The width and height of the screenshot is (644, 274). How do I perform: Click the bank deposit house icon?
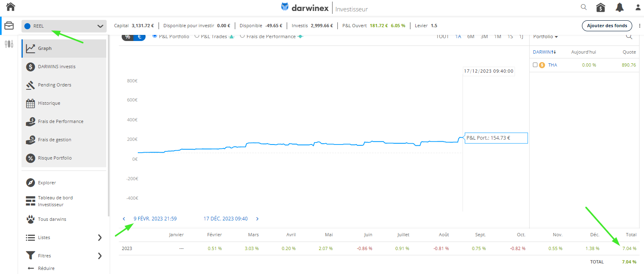point(601,7)
